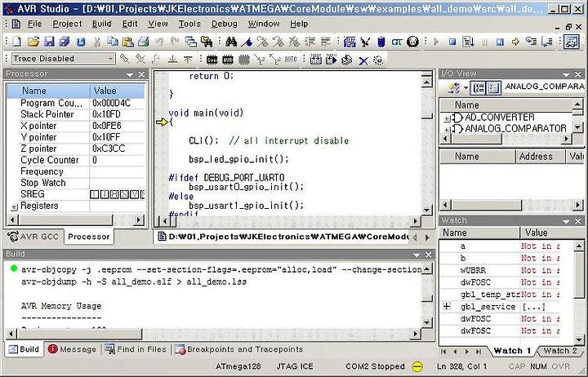Open the Trace Disabled dropdown
The width and height of the screenshot is (588, 377).
110,59
